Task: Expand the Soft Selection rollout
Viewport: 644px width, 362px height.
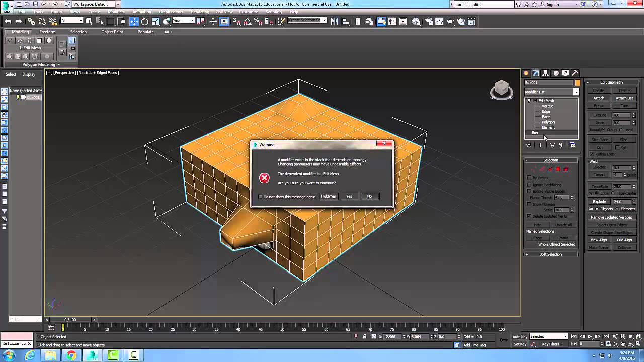Action: pyautogui.click(x=551, y=254)
